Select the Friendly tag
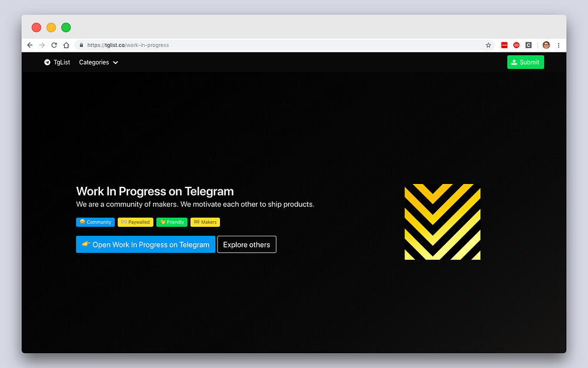This screenshot has height=368, width=588. coord(172,222)
